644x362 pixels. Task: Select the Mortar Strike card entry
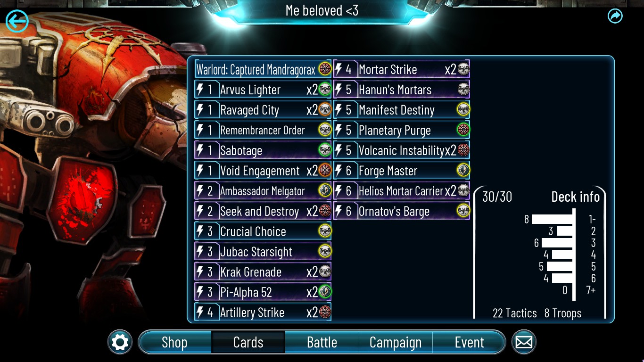pyautogui.click(x=401, y=69)
